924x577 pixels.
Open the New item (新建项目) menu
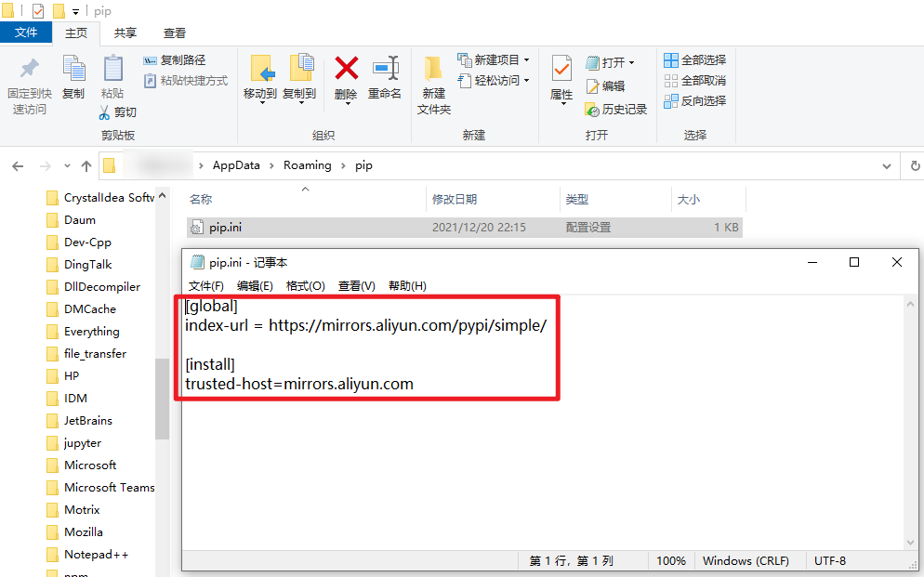(x=494, y=60)
